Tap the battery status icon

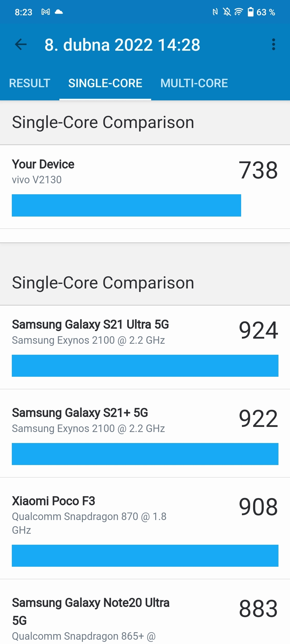coord(251,12)
